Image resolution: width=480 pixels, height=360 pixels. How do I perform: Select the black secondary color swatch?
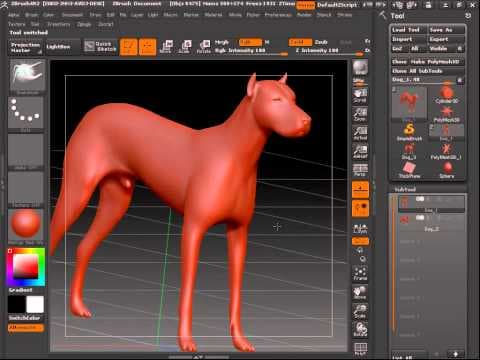pos(17,304)
